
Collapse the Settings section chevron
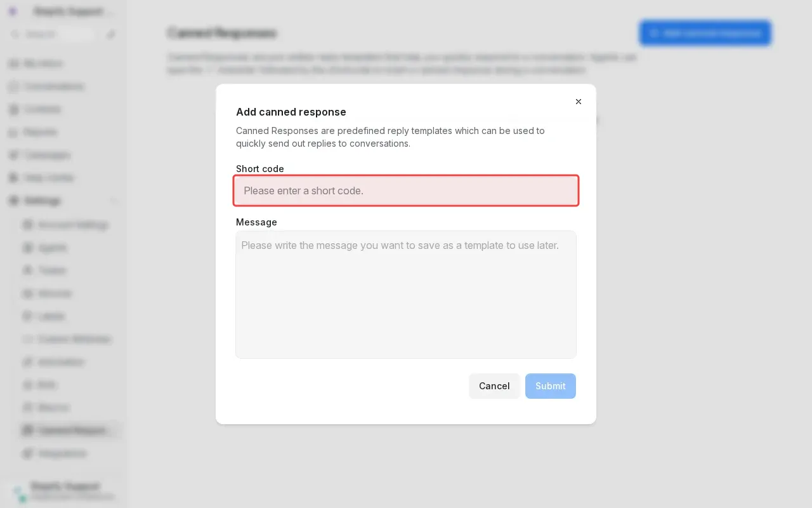[x=114, y=201]
